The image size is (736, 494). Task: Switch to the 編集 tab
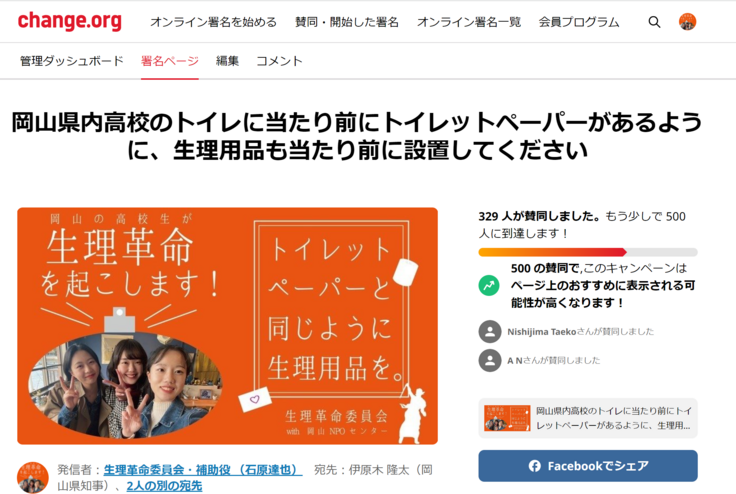227,61
